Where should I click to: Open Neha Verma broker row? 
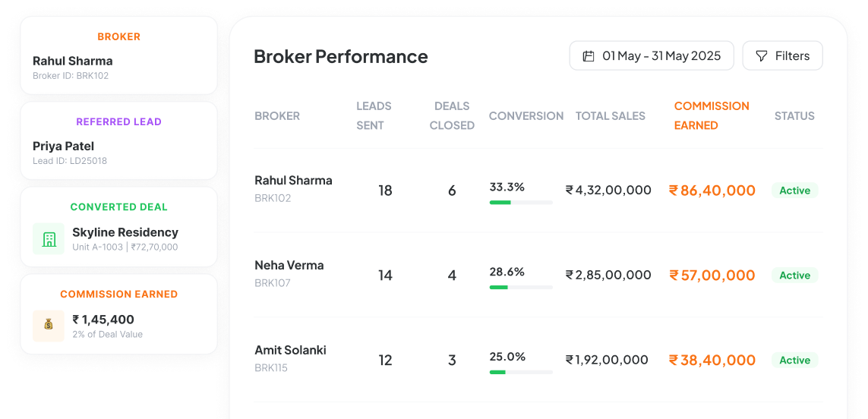click(x=538, y=275)
